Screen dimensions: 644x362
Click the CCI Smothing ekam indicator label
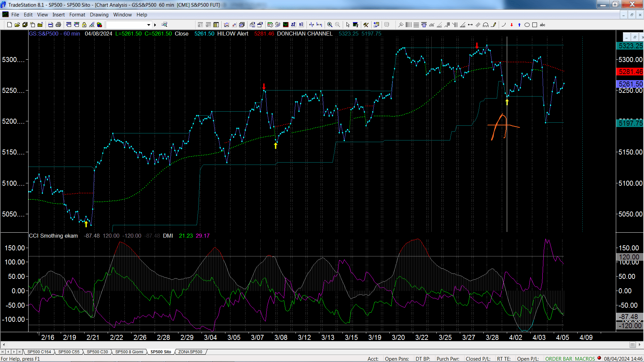click(53, 236)
